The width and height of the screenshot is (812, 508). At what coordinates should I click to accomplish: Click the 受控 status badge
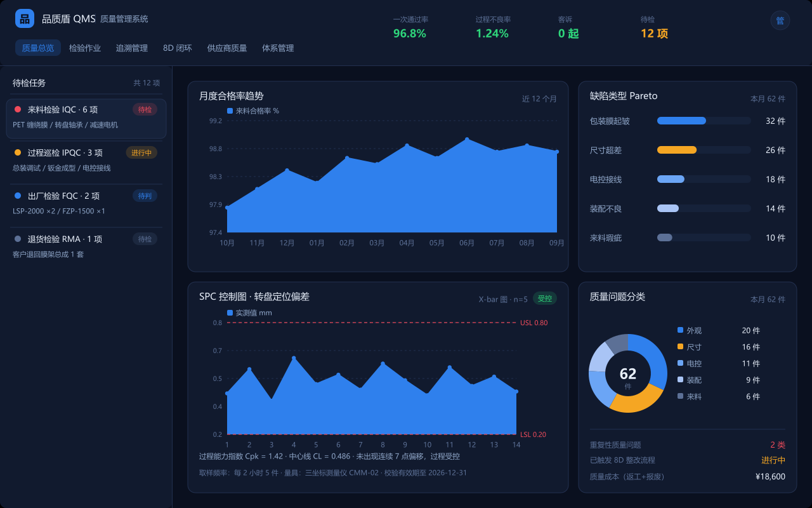(544, 298)
